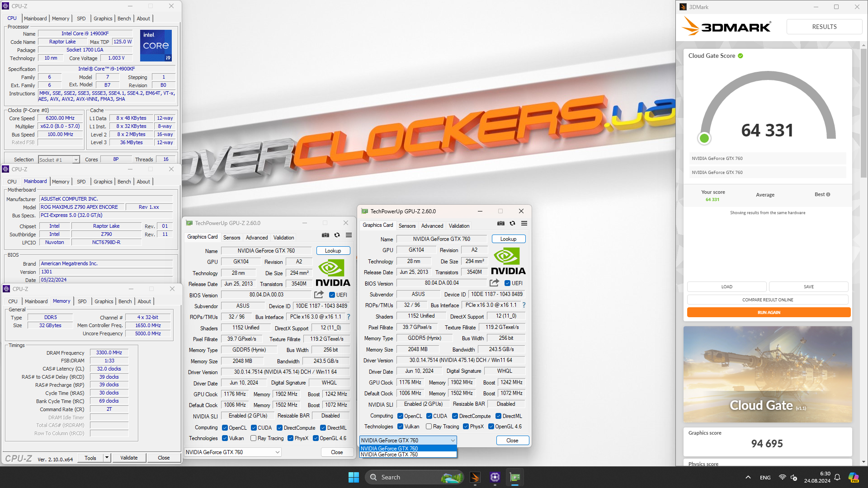Click the taskbar Search box
The width and height of the screenshot is (868, 488).
[x=415, y=477]
